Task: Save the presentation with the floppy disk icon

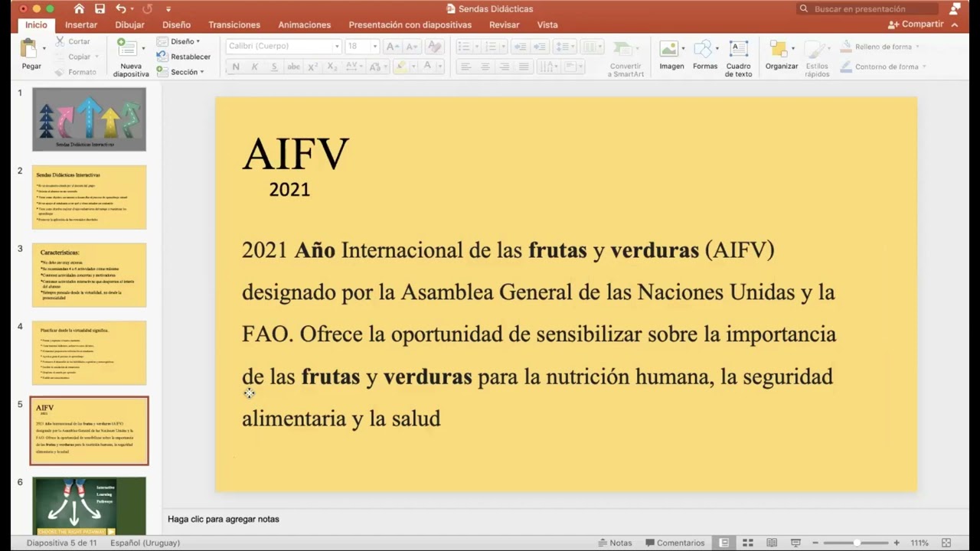Action: [100, 9]
